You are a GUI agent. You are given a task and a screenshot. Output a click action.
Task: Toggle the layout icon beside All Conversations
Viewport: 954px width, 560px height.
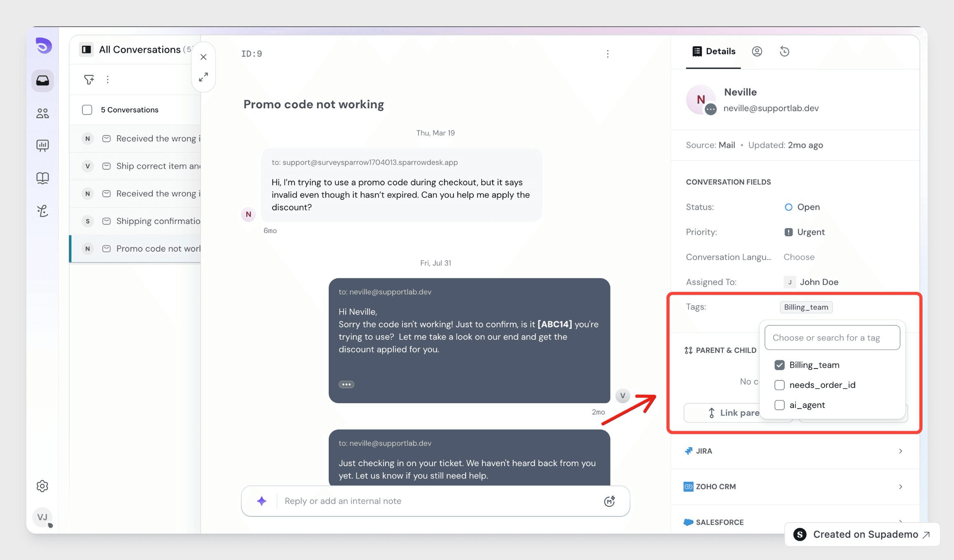[87, 50]
